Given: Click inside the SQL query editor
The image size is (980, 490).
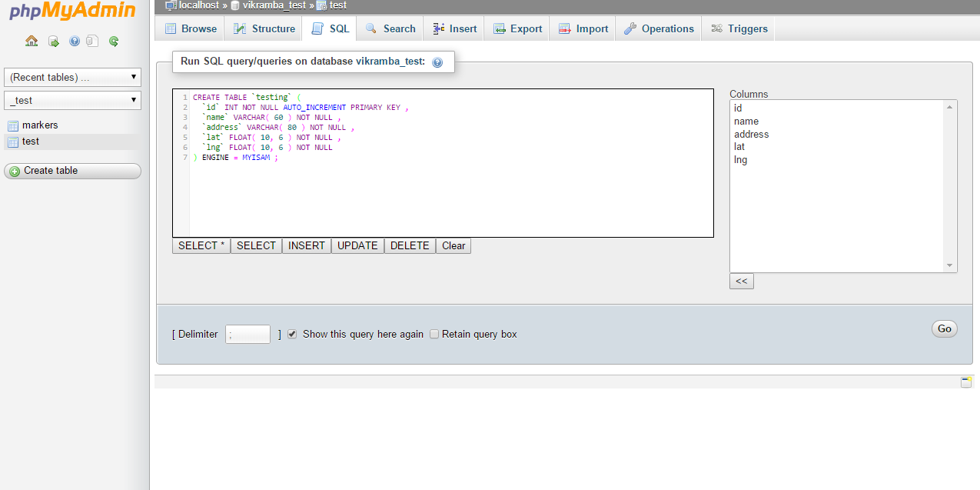Looking at the screenshot, I should click(x=443, y=163).
